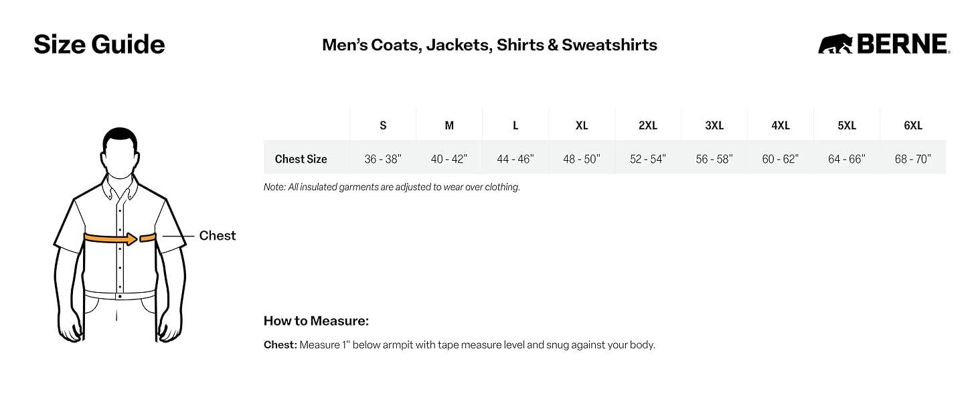
Task: Click the Chest Size row label
Action: (x=301, y=159)
